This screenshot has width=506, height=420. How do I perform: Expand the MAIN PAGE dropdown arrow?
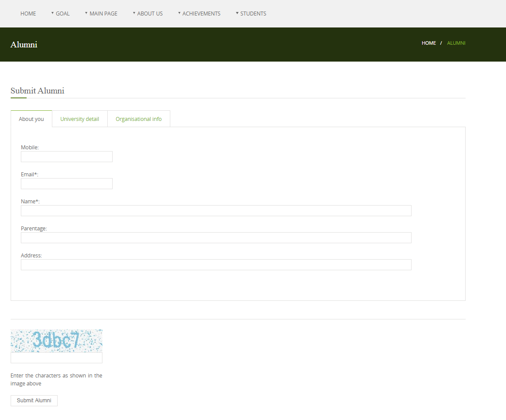pyautogui.click(x=86, y=13)
